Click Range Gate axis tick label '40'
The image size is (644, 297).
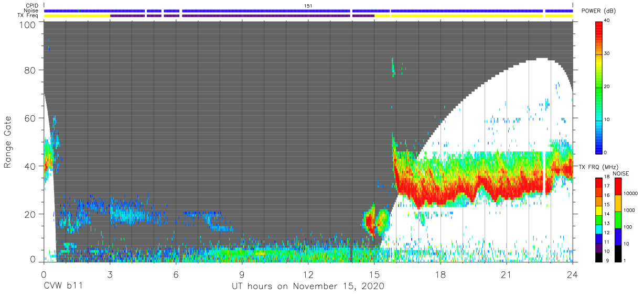[x=31, y=166]
